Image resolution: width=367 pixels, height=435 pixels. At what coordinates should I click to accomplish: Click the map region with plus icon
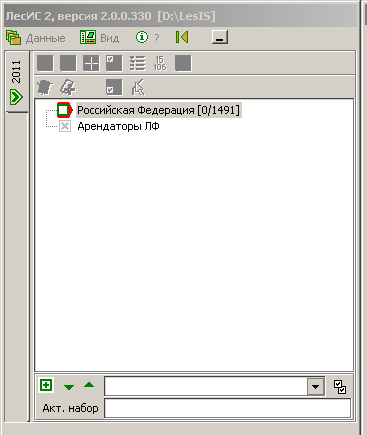click(68, 88)
